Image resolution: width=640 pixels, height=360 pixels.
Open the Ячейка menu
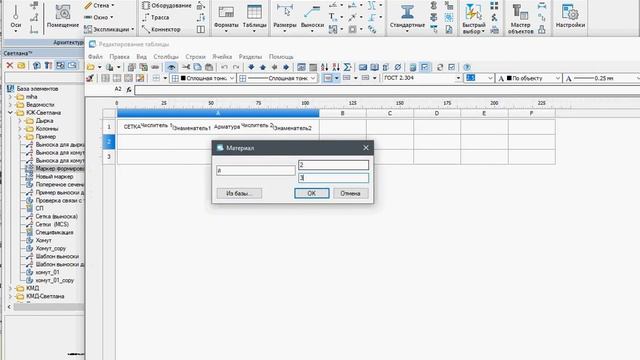pyautogui.click(x=222, y=57)
